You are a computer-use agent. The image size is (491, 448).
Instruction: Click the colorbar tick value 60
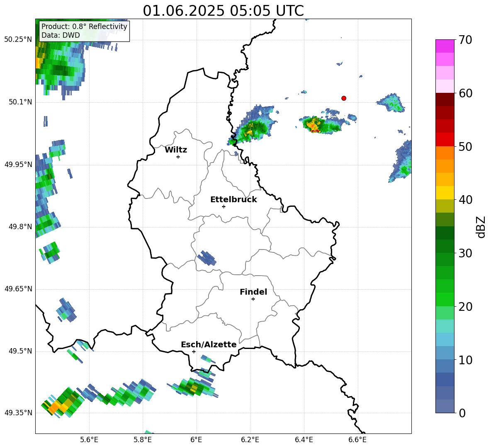(x=465, y=93)
